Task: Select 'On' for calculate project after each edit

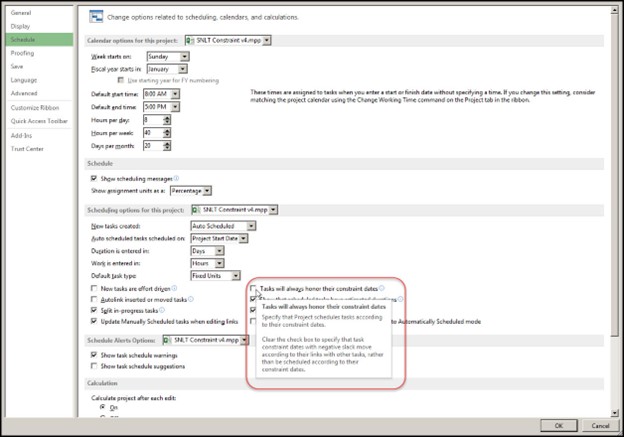Action: (102, 408)
